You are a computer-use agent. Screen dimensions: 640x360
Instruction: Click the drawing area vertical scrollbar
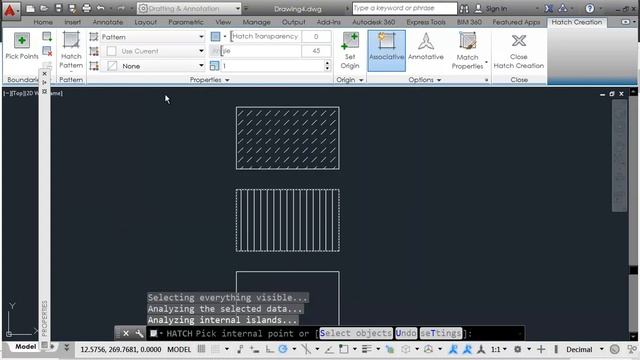pyautogui.click(x=633, y=214)
